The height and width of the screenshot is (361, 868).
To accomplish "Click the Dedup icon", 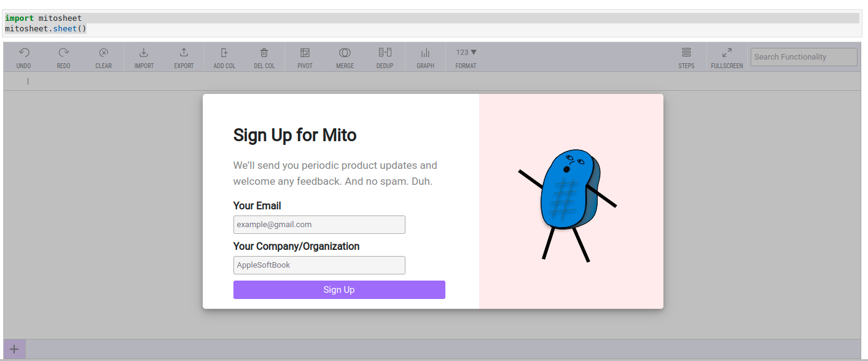I will [385, 53].
